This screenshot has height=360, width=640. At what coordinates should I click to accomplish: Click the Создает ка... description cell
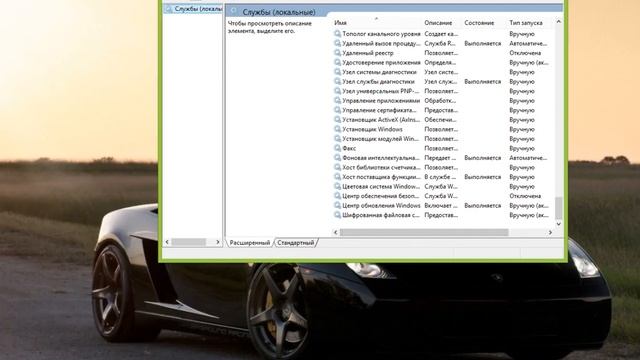tap(441, 34)
